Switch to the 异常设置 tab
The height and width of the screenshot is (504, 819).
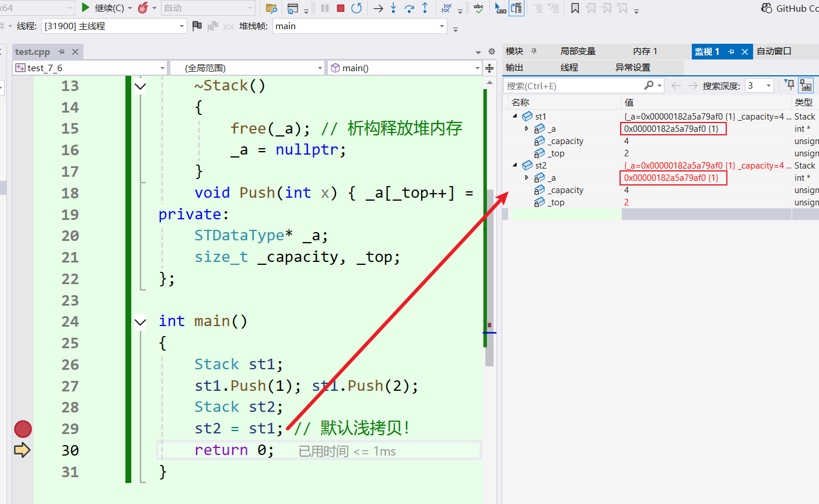coord(633,68)
